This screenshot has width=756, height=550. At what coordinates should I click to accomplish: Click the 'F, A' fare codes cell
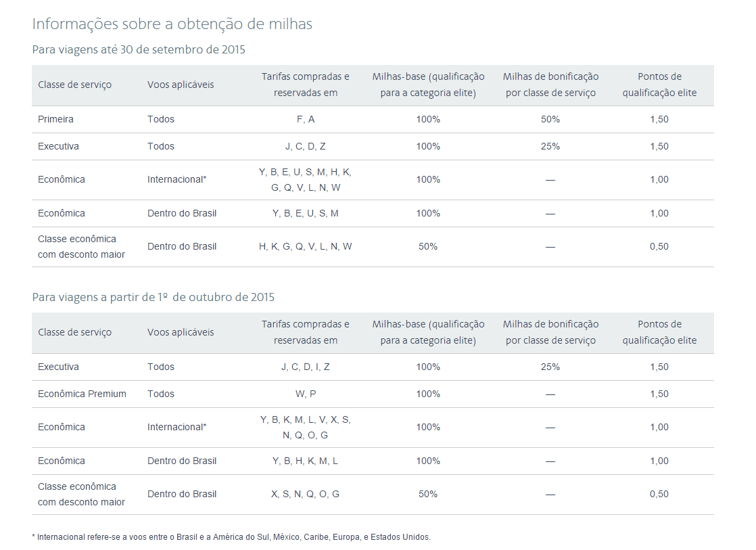click(306, 119)
